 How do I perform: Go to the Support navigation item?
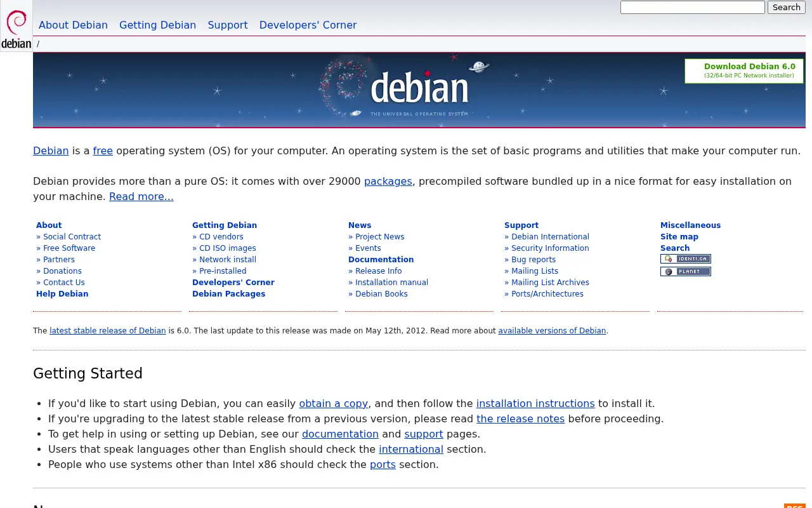pos(228,25)
